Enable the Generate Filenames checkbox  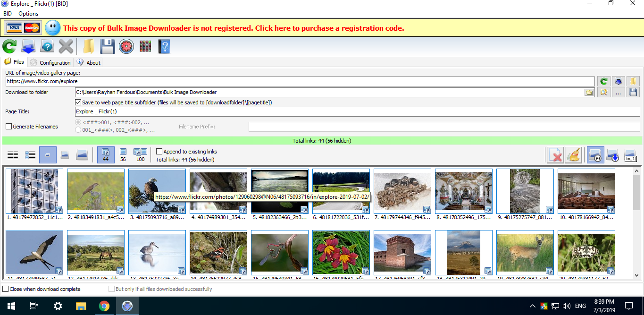(8, 127)
